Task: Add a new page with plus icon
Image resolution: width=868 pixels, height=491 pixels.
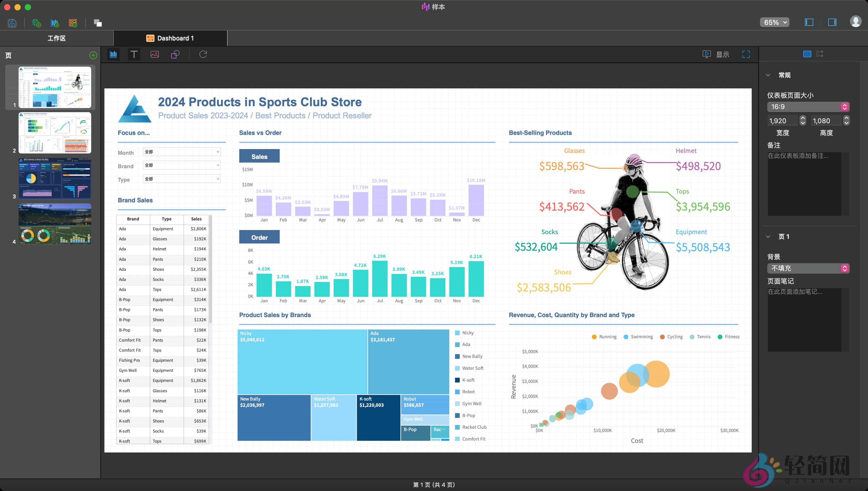Action: coord(93,55)
